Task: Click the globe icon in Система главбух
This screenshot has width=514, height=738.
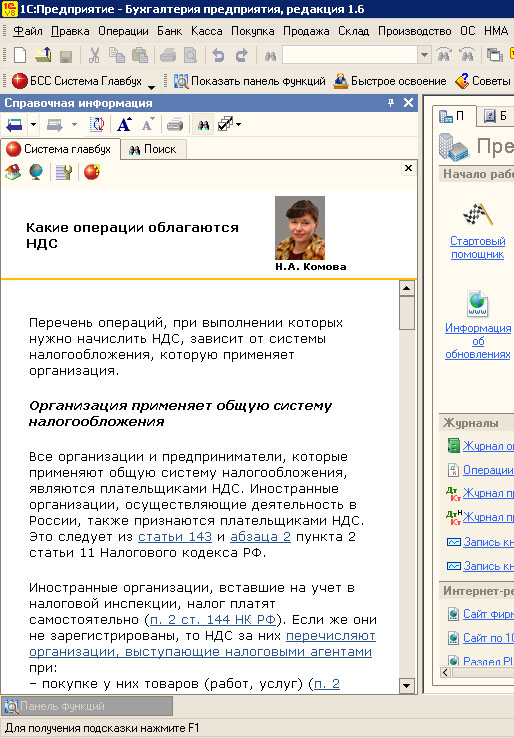Action: coord(36,172)
